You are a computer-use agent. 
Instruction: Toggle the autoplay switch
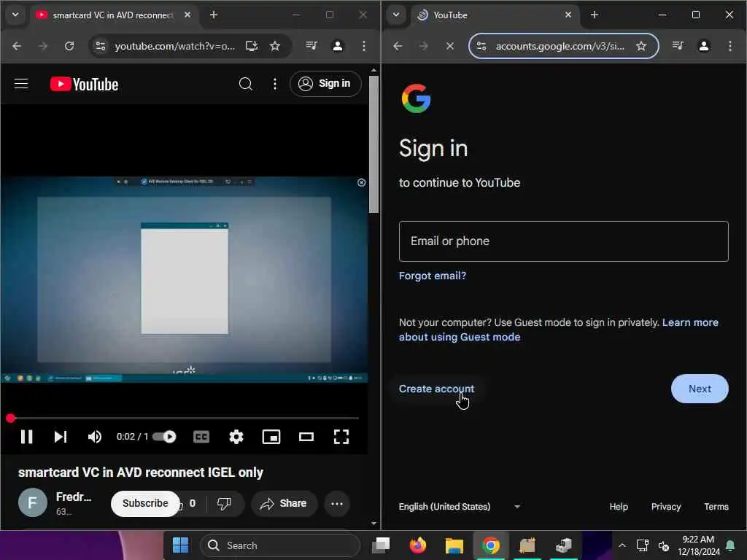point(164,437)
